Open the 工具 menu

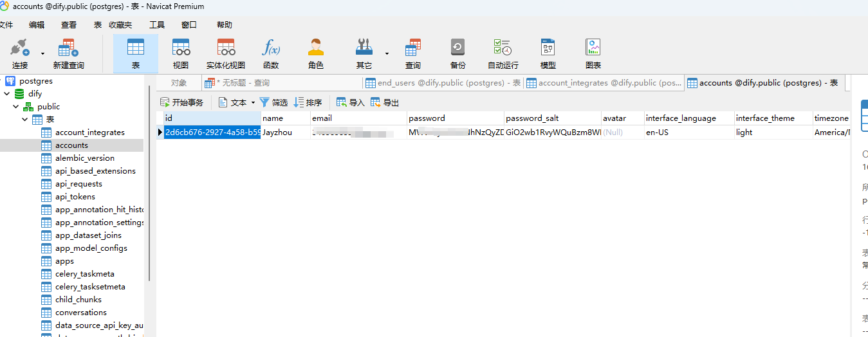click(x=157, y=25)
